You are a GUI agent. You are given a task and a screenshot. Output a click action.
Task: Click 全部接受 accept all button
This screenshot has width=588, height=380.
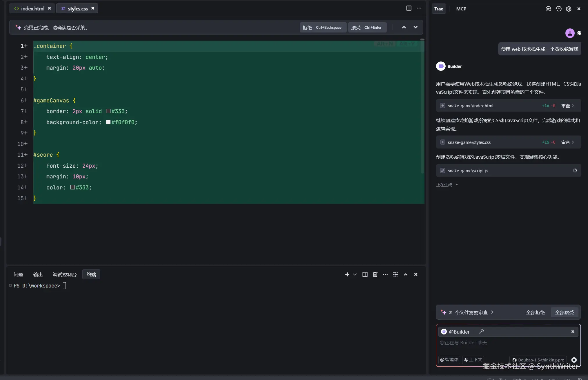(564, 312)
